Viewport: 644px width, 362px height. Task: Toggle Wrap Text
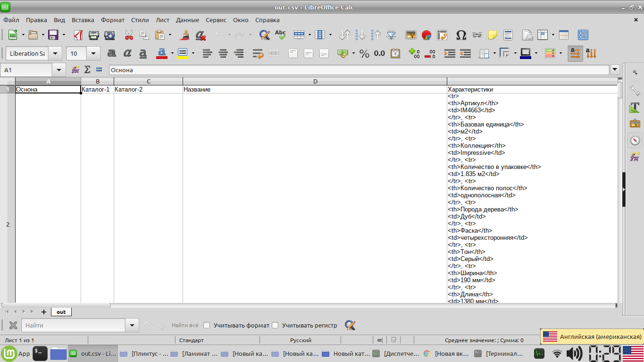pos(258,53)
